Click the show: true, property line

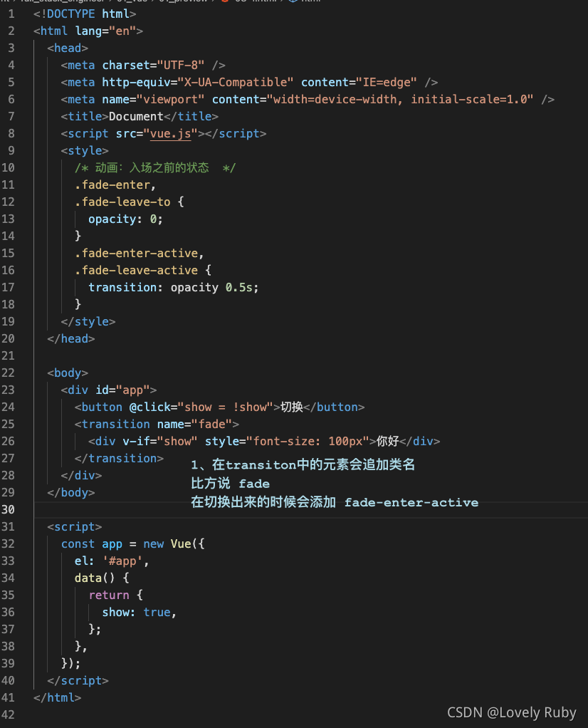pos(140,613)
